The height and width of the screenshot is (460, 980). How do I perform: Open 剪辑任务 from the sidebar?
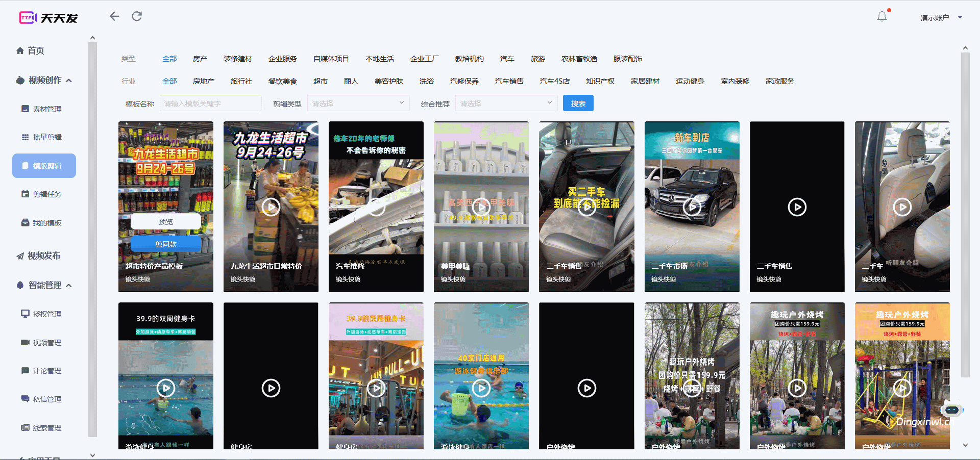(46, 194)
